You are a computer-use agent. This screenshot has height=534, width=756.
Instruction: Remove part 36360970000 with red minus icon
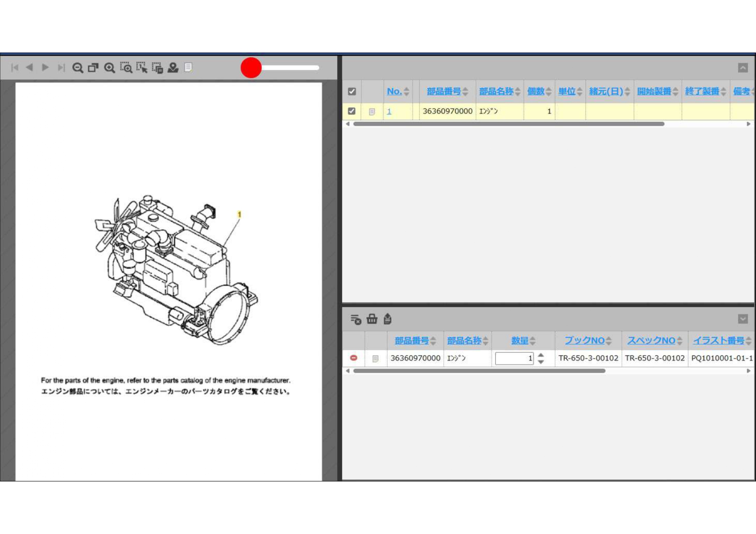[x=354, y=358]
